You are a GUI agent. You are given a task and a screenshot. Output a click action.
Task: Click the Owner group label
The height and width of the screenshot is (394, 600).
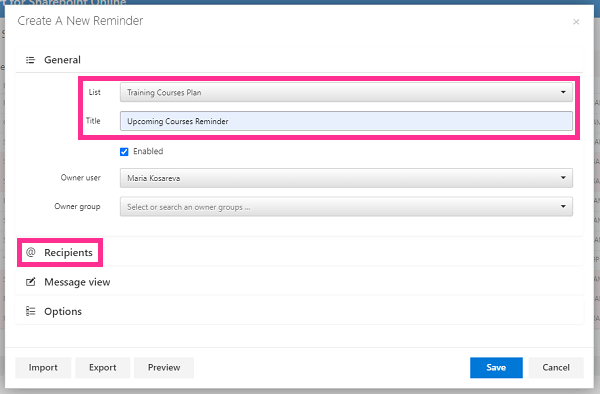[x=77, y=207]
